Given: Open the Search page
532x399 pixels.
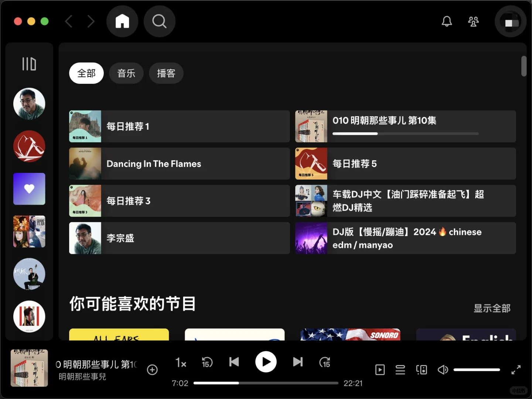Looking at the screenshot, I should click(x=159, y=21).
